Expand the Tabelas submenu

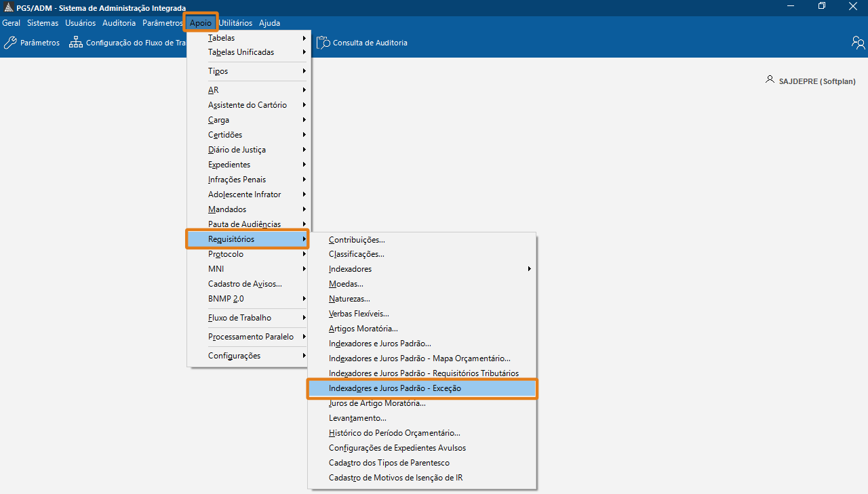click(x=249, y=38)
